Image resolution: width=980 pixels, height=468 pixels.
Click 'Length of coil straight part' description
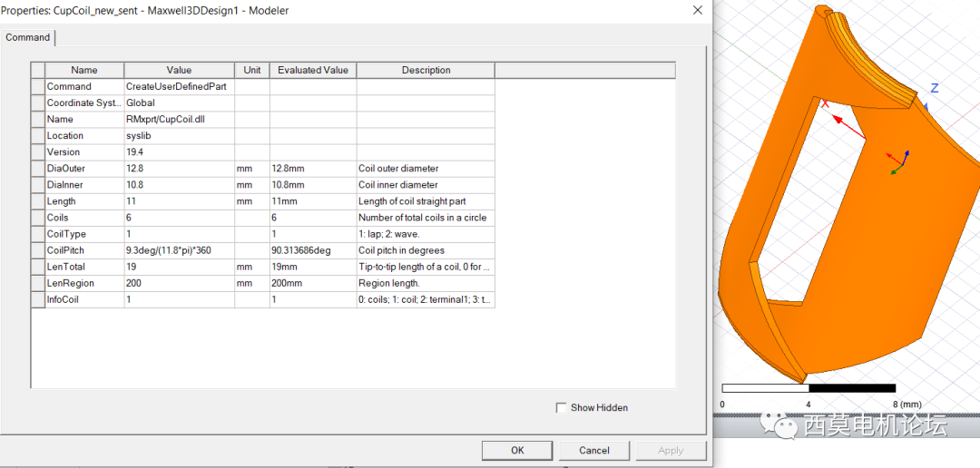point(426,201)
